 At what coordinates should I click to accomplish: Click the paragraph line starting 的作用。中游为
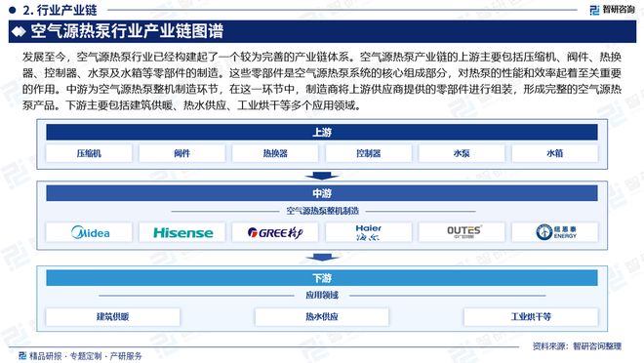coord(322,89)
